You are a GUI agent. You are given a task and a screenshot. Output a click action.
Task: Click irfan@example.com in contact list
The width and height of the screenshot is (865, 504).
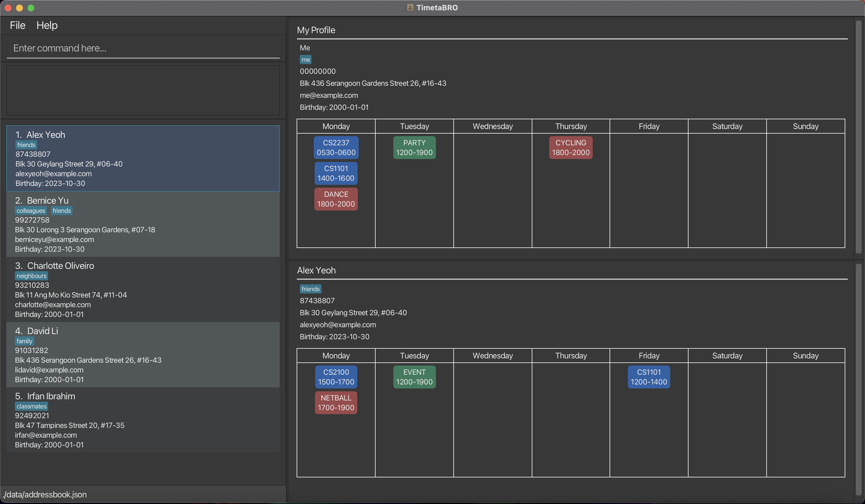(46, 435)
